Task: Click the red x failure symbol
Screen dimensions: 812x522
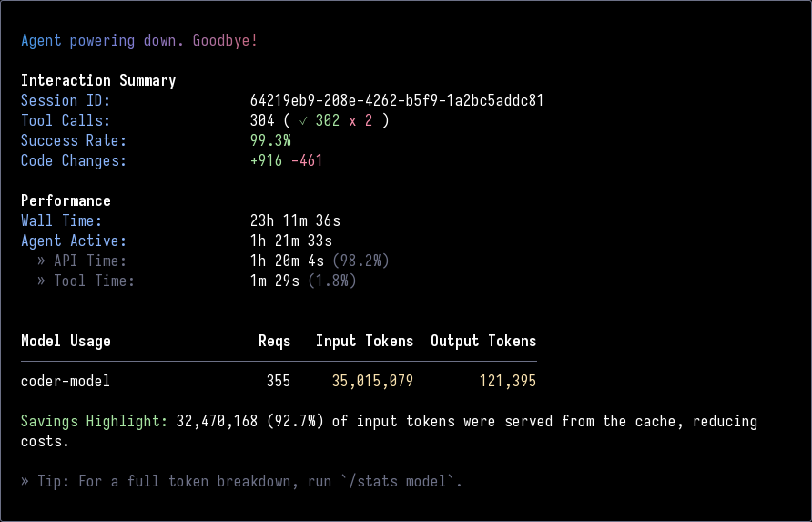Action: click(352, 121)
